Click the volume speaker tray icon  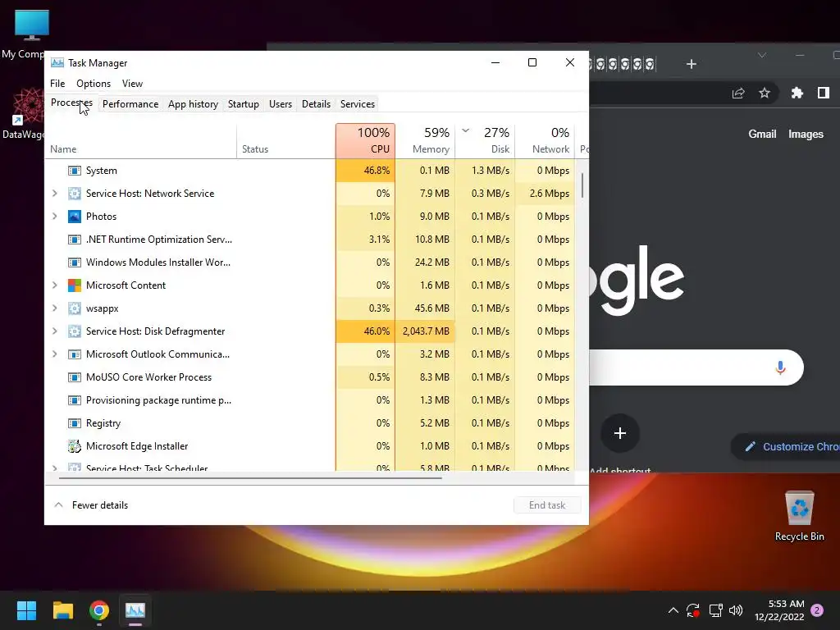pyautogui.click(x=736, y=610)
